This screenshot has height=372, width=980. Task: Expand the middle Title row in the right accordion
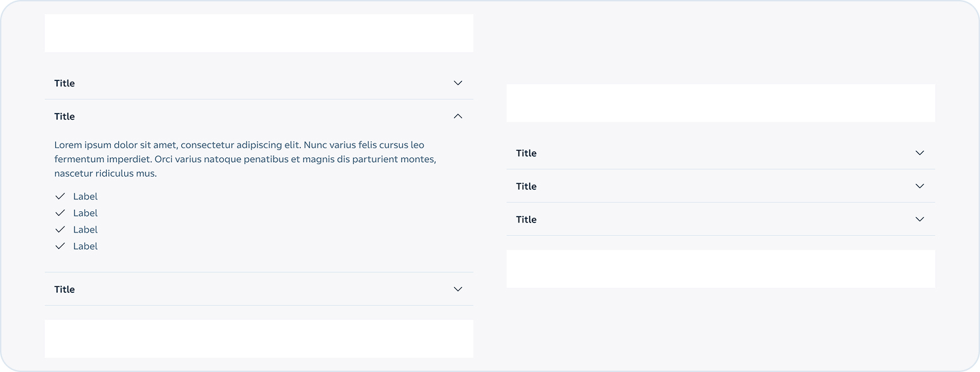click(720, 186)
